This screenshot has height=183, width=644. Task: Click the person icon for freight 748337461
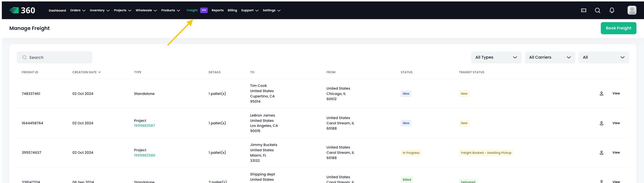click(601, 94)
